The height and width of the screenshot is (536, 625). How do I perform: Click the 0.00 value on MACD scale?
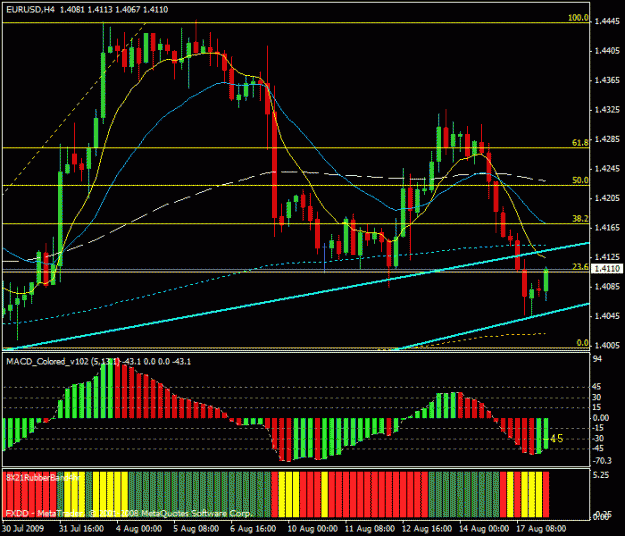[601, 418]
